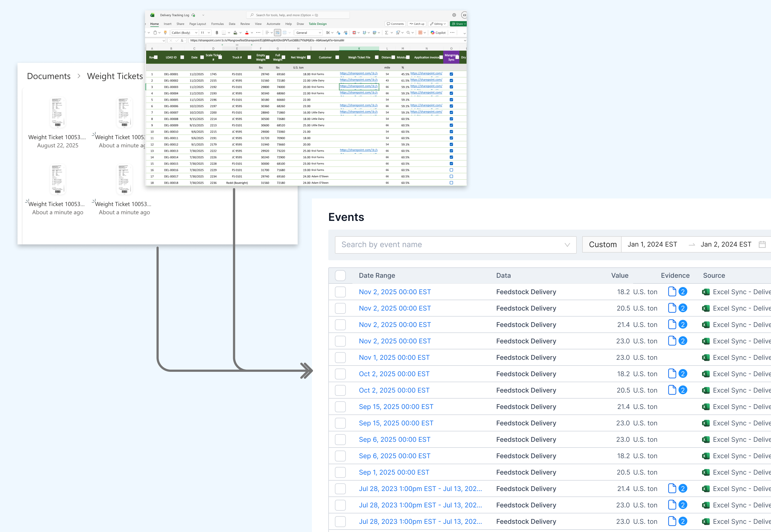Open Excel settings gear icon
This screenshot has height=532, width=771.
[454, 15]
